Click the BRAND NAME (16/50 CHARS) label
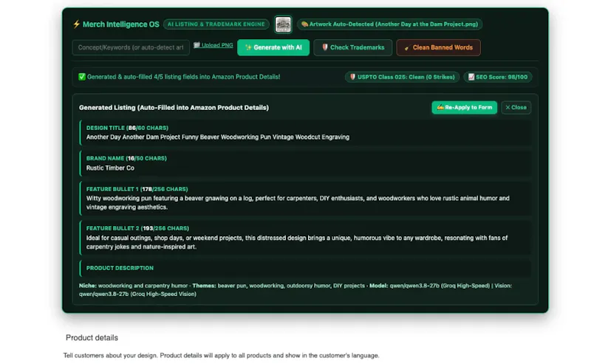The height and width of the screenshot is (364, 591). point(126,158)
